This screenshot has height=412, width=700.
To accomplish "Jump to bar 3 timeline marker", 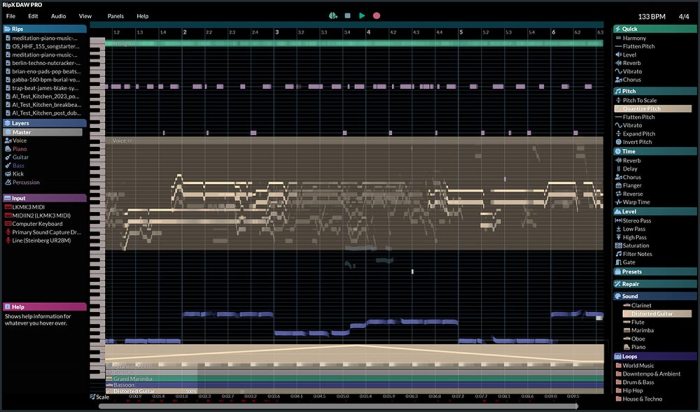I will click(277, 32).
